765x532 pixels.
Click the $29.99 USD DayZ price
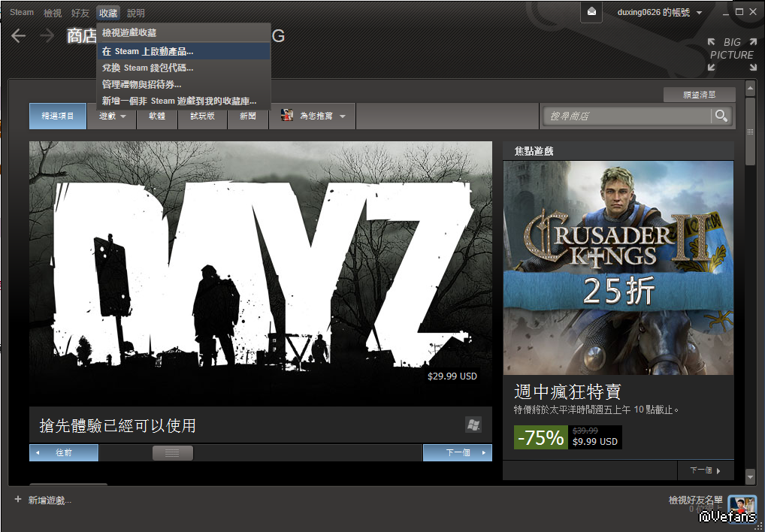pyautogui.click(x=452, y=376)
